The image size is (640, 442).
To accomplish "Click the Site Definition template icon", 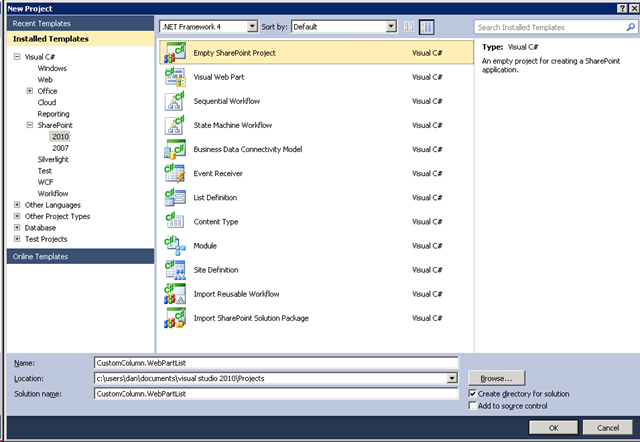I will pos(175,270).
